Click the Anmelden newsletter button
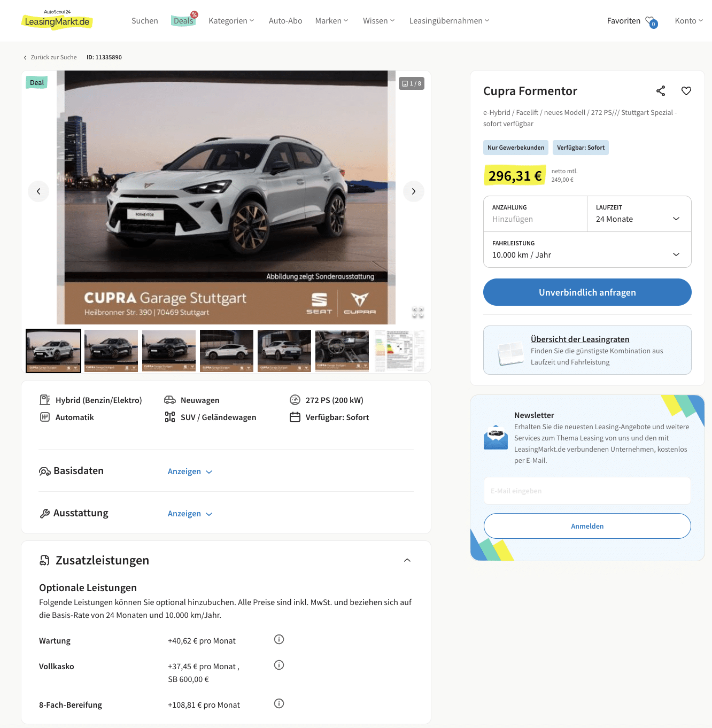This screenshot has width=712, height=728. coord(587,526)
